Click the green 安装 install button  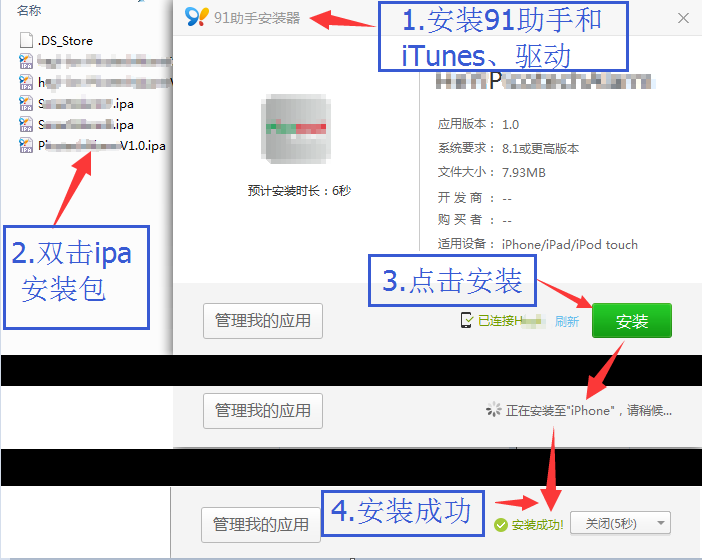pyautogui.click(x=631, y=321)
